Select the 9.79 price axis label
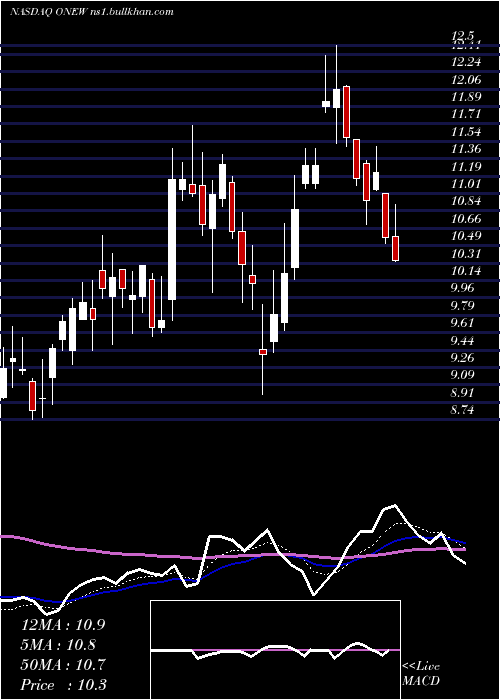The height and width of the screenshot is (700, 500). [x=462, y=305]
